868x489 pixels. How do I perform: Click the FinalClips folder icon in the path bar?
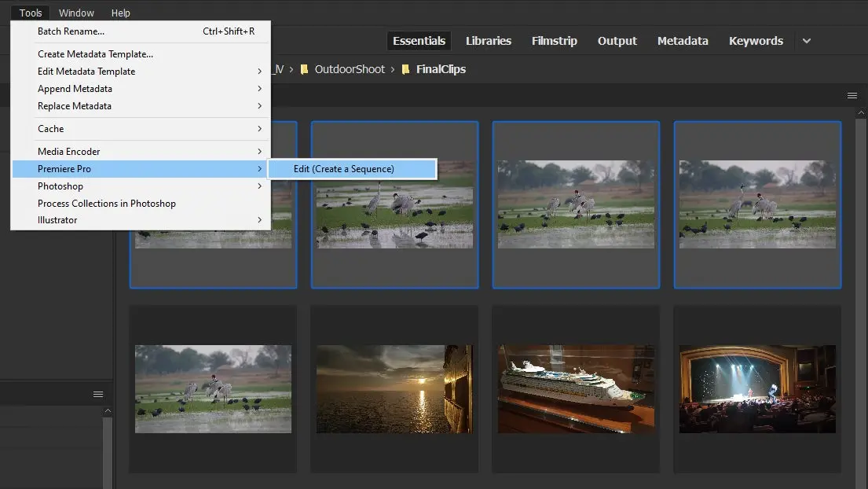[405, 69]
